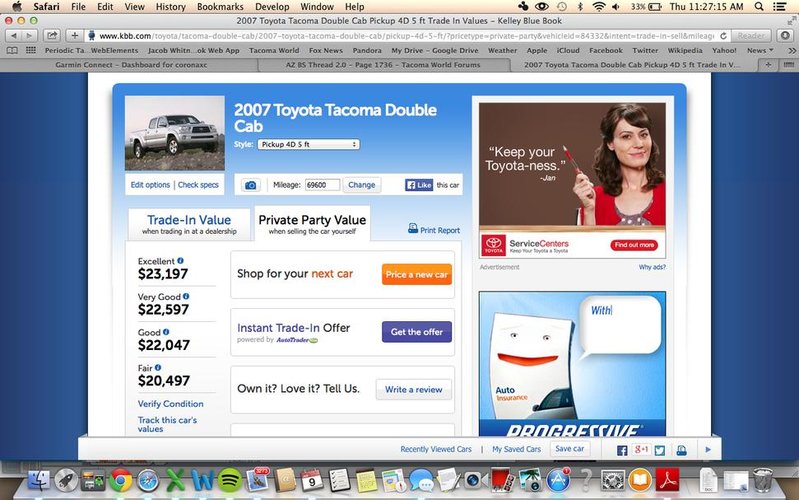
Task: Click the Print Report link
Action: (x=434, y=229)
